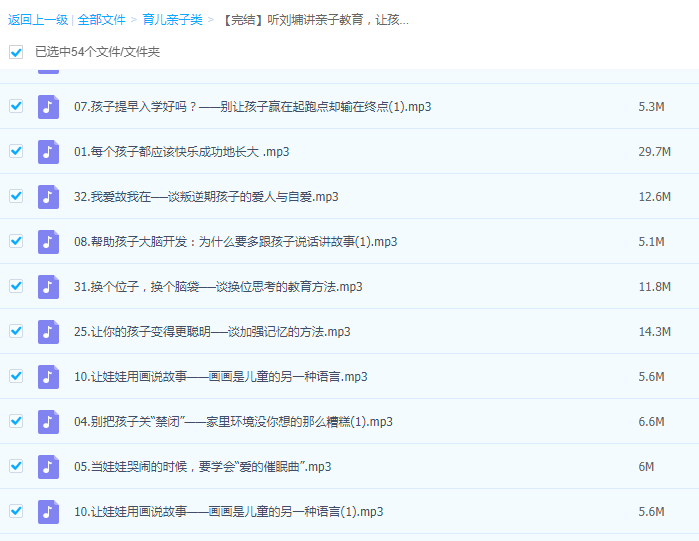The height and width of the screenshot is (541, 699).
Task: Open file 01.每个孩子都应该快乐成功地长大 .mp3
Action: pyautogui.click(x=181, y=152)
